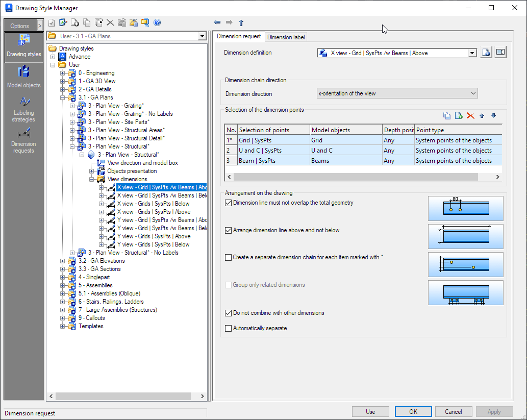This screenshot has height=420, width=527.
Task: Add a new dimension point row
Action: (x=459, y=116)
